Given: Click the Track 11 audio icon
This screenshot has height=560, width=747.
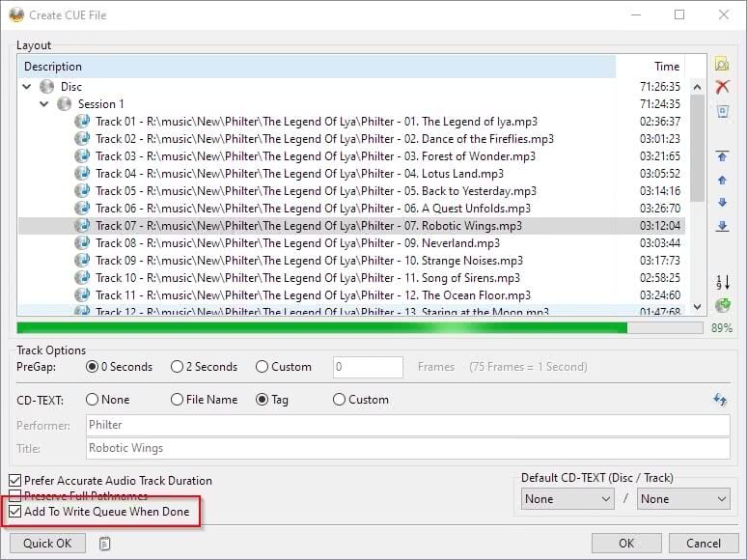Looking at the screenshot, I should 82,295.
